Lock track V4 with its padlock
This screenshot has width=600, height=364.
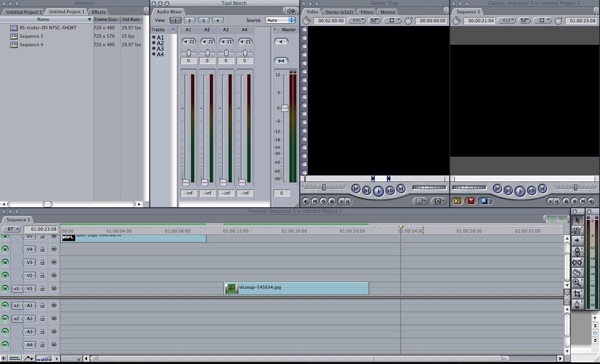[x=42, y=249]
